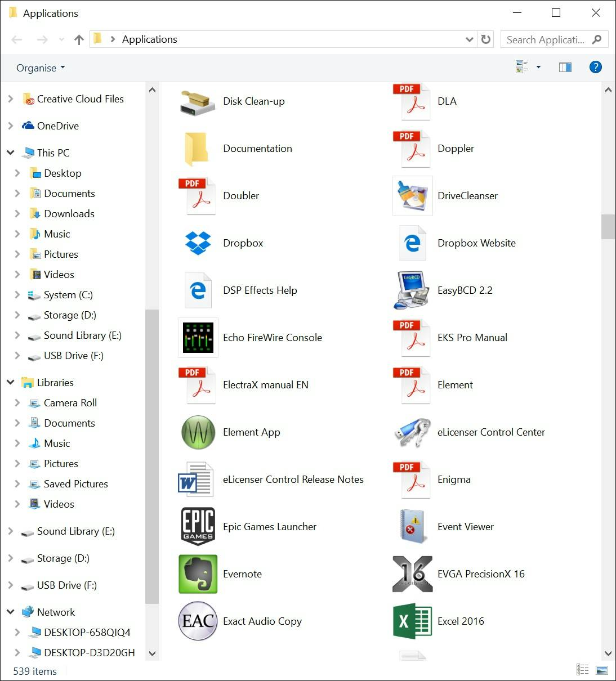Screen dimensions: 616x681
Task: Switch to large thumbnails view in status bar
Action: coord(602,670)
